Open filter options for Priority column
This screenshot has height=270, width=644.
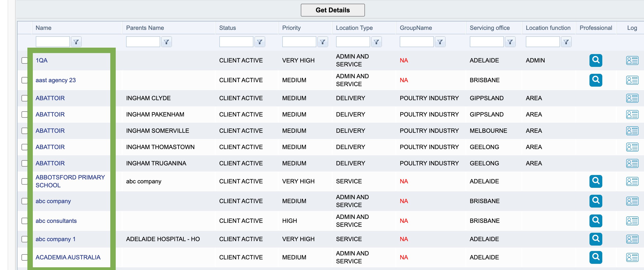(322, 42)
